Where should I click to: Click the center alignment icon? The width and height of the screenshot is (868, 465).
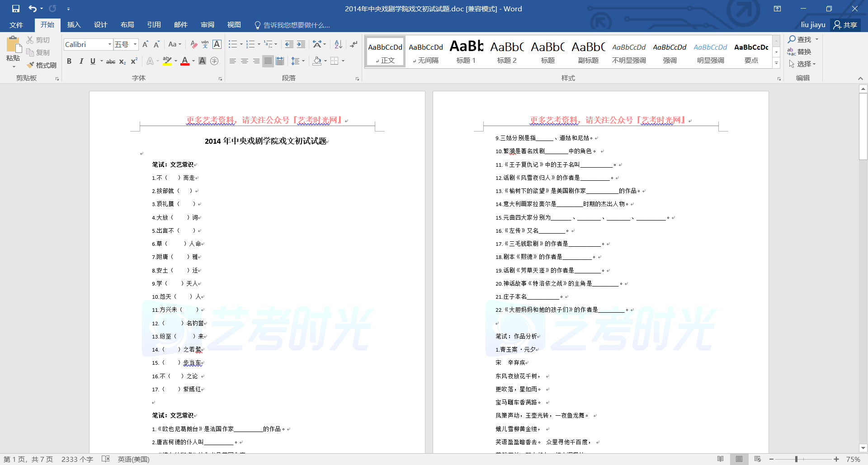click(x=244, y=61)
